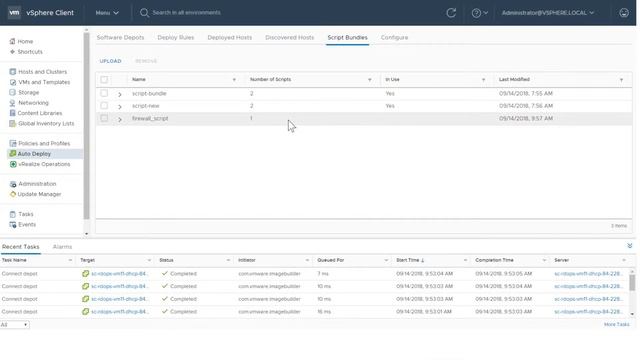Switch to the Software Depots tab

click(120, 38)
